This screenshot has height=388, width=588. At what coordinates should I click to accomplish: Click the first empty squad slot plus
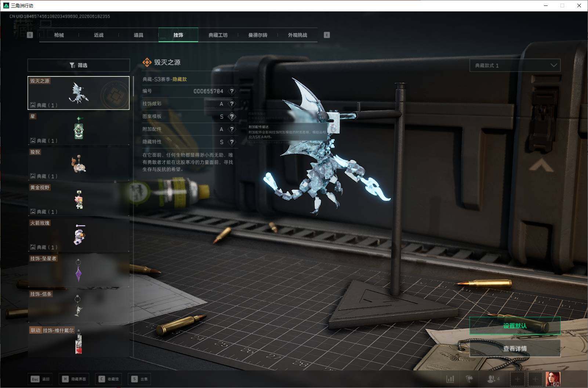(x=518, y=379)
